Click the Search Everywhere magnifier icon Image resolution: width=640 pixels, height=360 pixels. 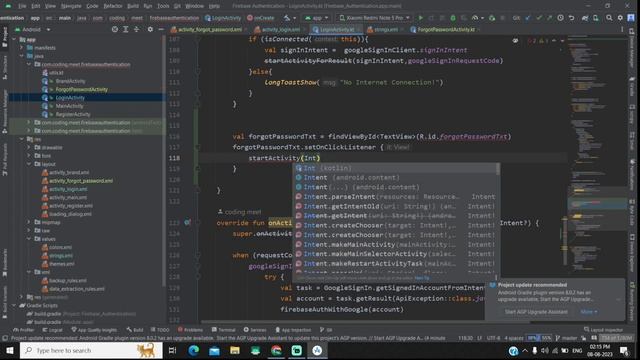point(609,18)
